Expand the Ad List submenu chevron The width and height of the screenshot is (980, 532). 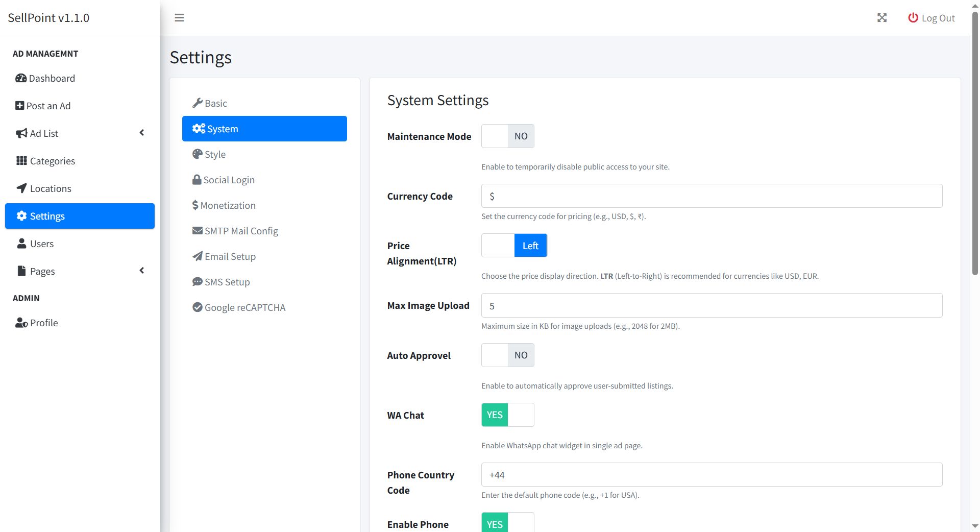point(142,133)
